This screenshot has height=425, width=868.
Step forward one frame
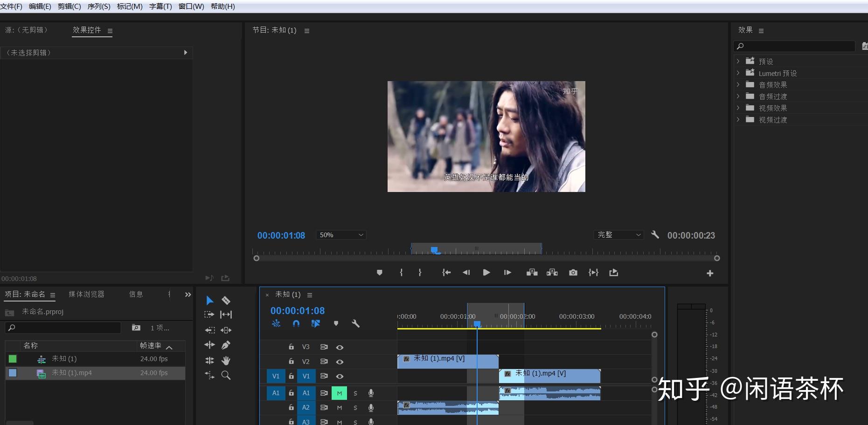[507, 273]
